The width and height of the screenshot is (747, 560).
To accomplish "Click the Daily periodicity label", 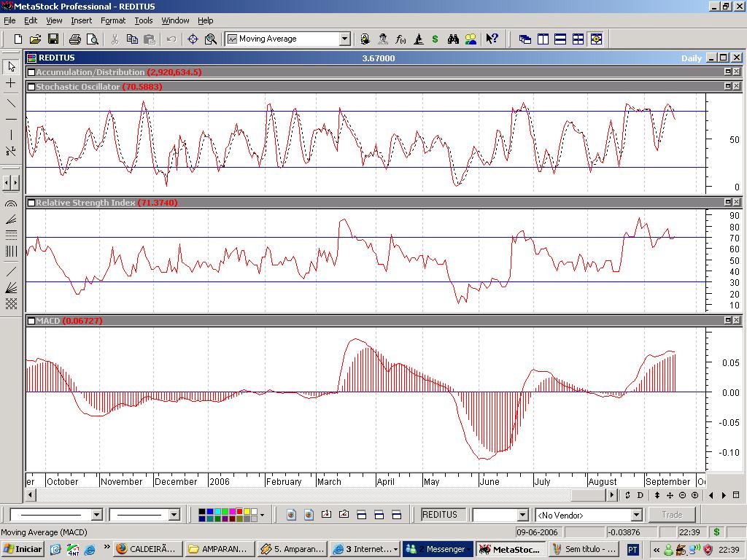I will (691, 58).
